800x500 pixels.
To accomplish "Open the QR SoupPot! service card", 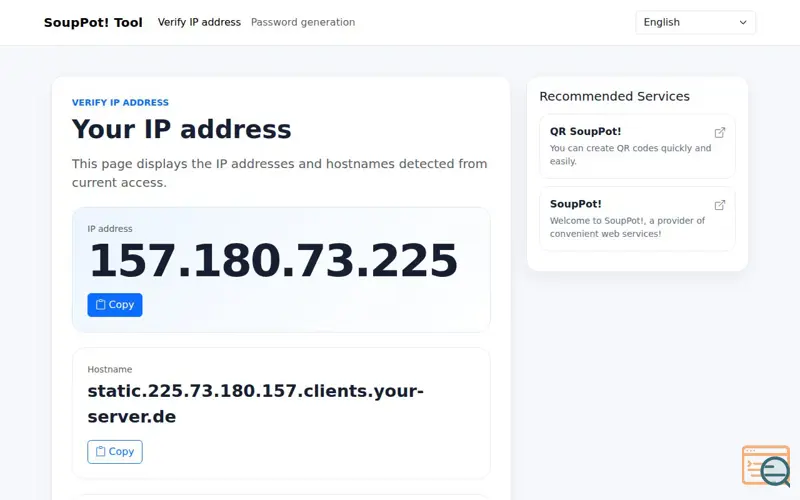I will click(x=637, y=146).
